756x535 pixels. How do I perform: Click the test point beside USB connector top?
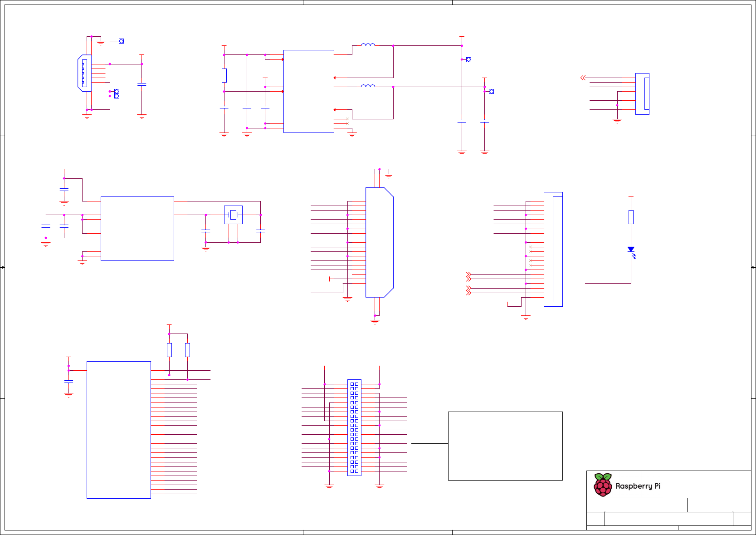(121, 41)
